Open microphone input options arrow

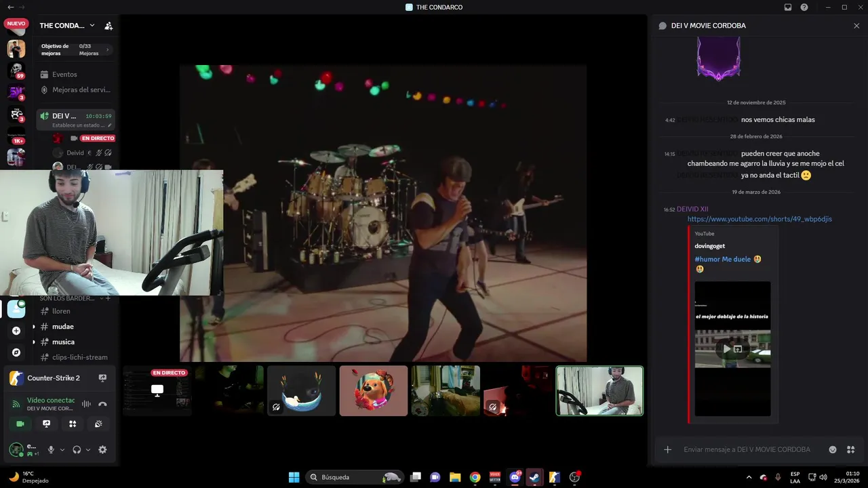(x=62, y=449)
